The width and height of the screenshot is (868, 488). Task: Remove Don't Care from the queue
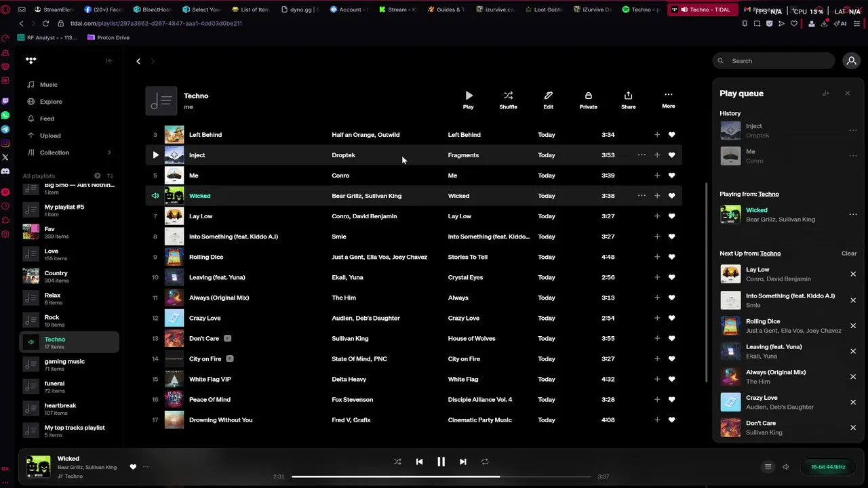pos(853,428)
